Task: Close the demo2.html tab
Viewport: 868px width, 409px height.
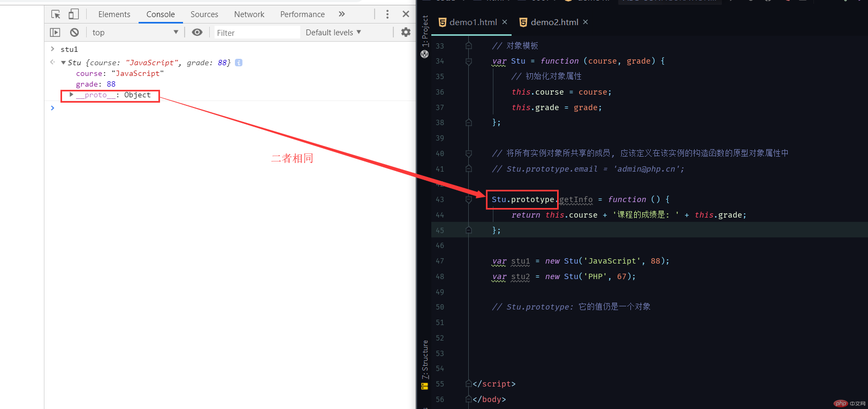Action: click(x=585, y=22)
